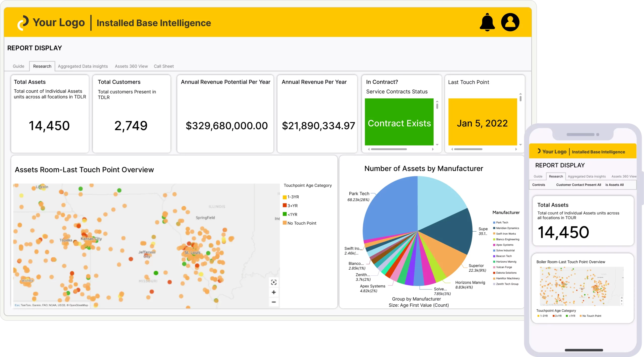
Task: Open the is Assets All control on the phone
Action: click(x=614, y=185)
